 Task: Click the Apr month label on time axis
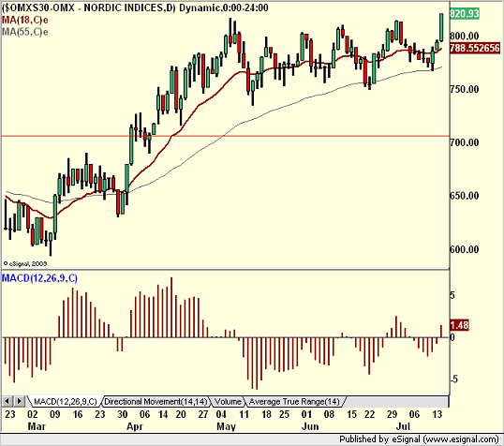tap(135, 426)
